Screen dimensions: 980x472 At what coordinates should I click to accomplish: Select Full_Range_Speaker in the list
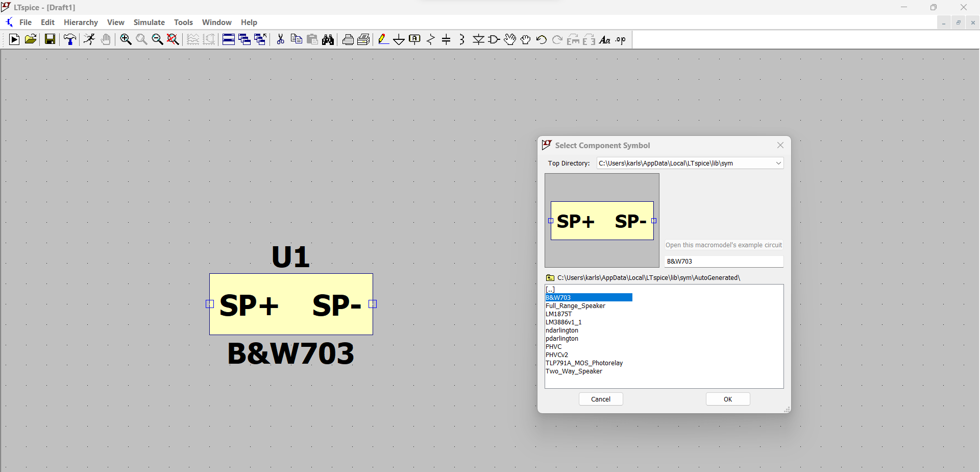tap(576, 306)
